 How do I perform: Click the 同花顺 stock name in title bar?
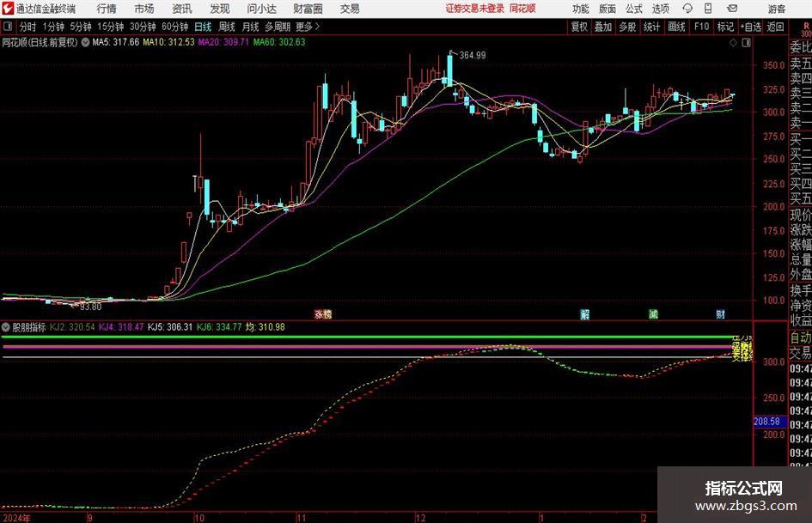pos(522,9)
